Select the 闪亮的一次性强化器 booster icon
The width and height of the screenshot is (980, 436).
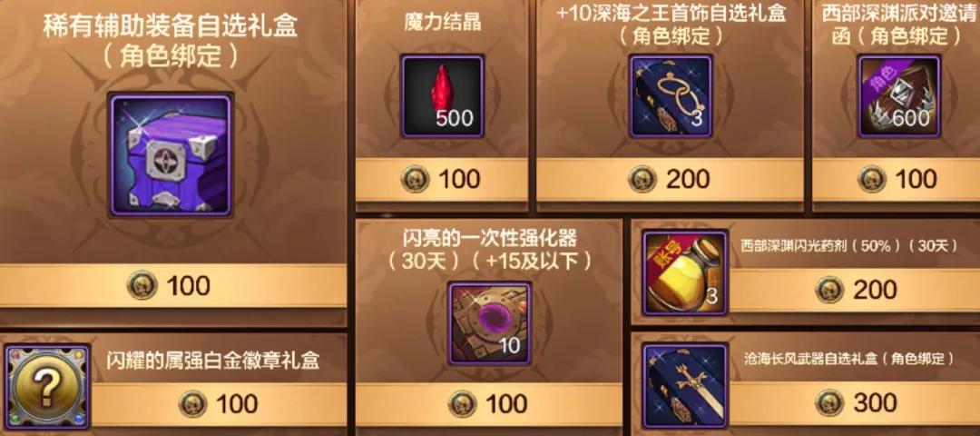489,322
